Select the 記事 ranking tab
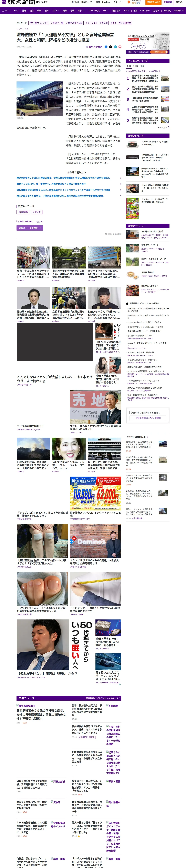Screen dimensions: 186x868 pyautogui.click(x=129, y=66)
